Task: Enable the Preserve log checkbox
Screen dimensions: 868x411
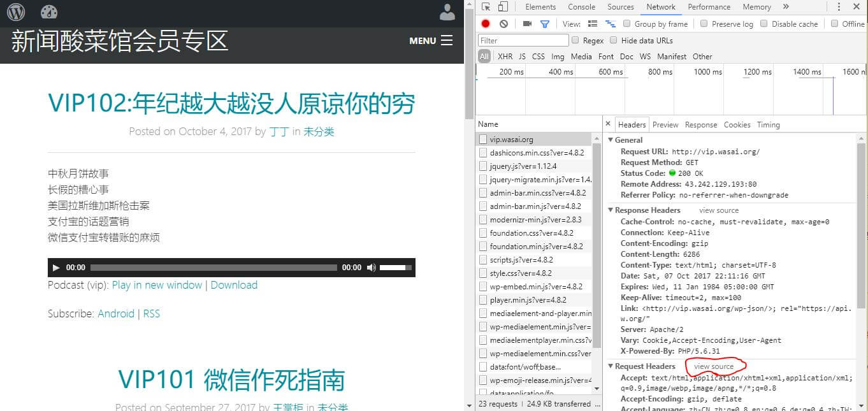Action: pos(704,24)
